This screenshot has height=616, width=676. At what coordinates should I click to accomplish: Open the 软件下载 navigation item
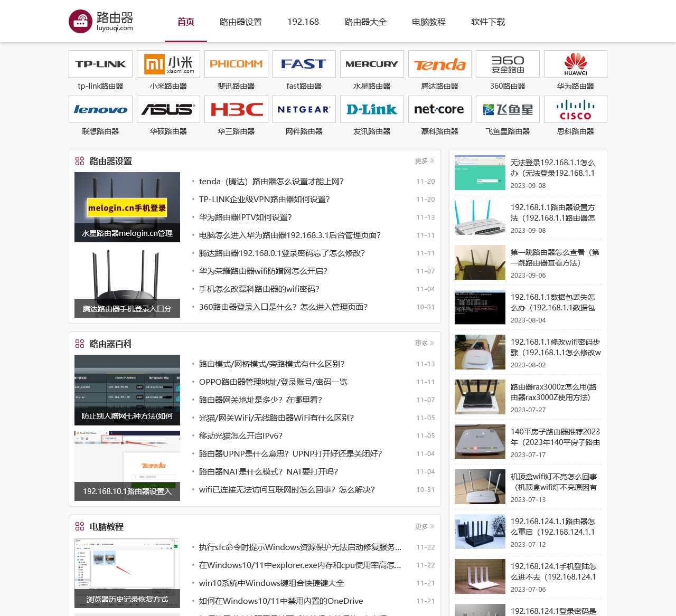coord(488,22)
